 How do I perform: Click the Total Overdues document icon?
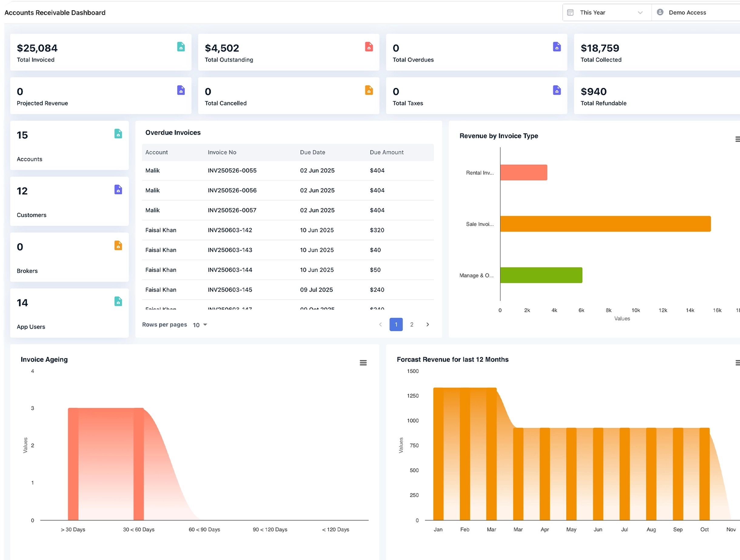[557, 47]
